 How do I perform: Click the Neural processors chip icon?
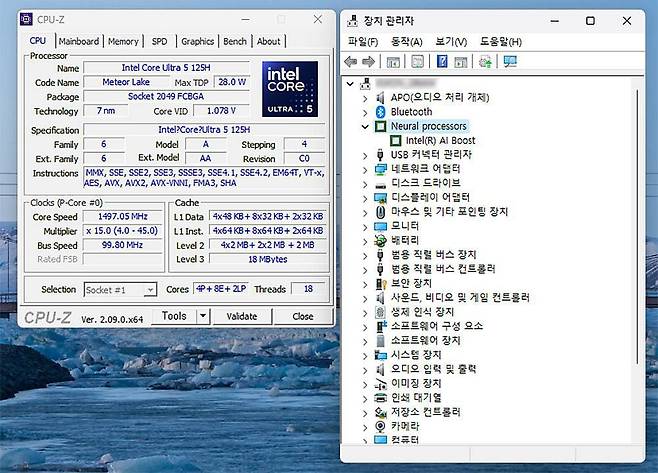click(x=380, y=126)
